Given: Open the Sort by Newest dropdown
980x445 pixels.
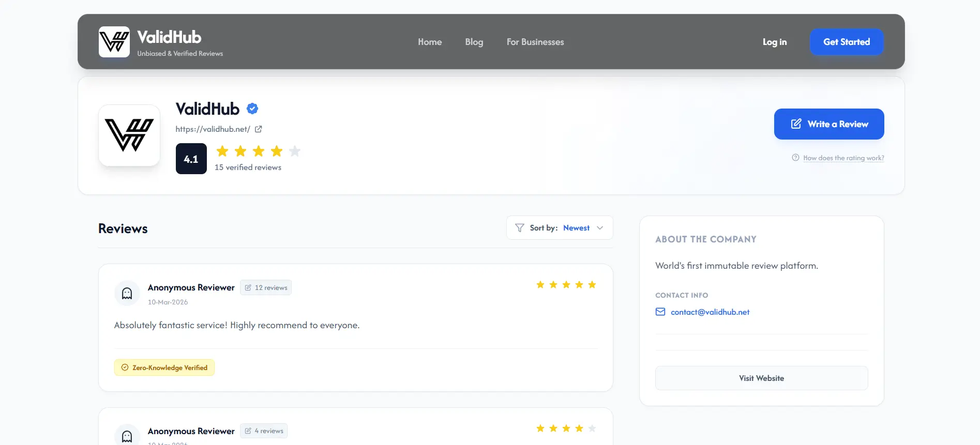Looking at the screenshot, I should click(560, 228).
